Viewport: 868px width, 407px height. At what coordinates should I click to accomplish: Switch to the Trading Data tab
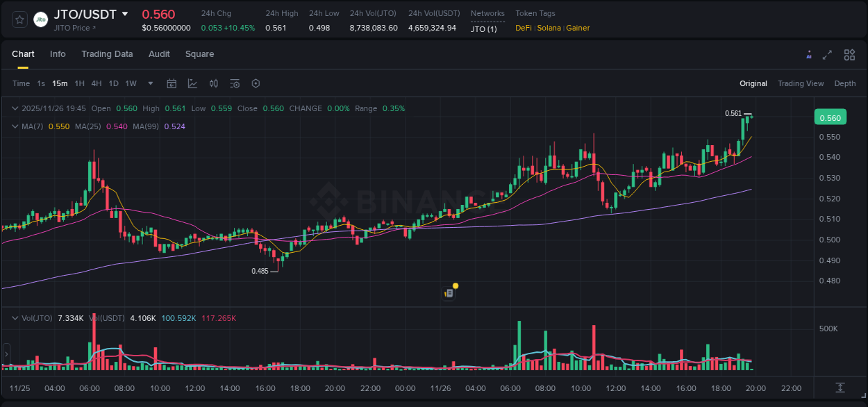pos(107,54)
